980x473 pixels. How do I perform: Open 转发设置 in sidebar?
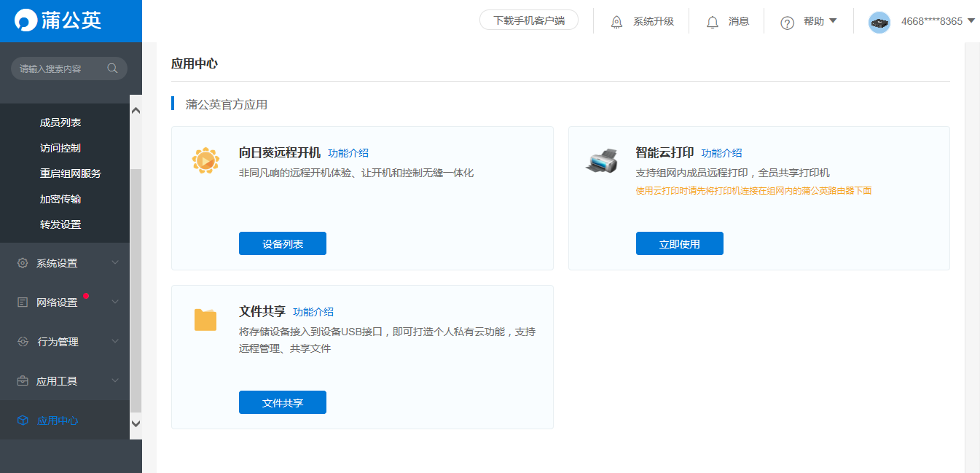(x=60, y=224)
